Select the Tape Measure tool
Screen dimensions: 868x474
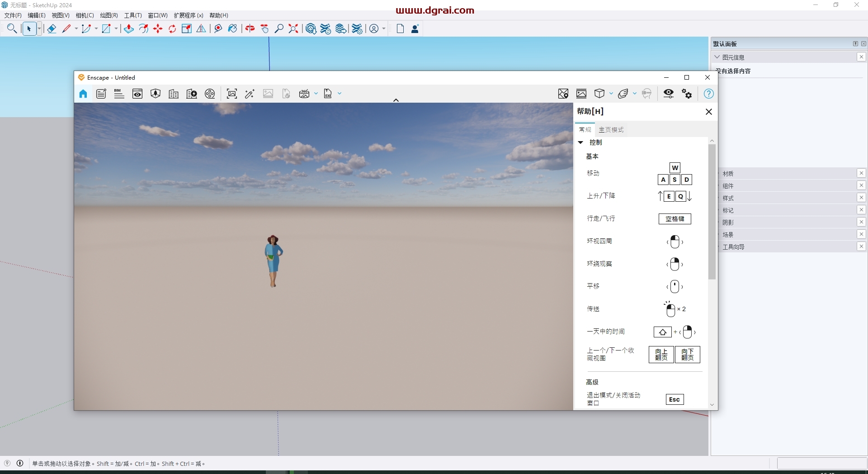(x=218, y=29)
